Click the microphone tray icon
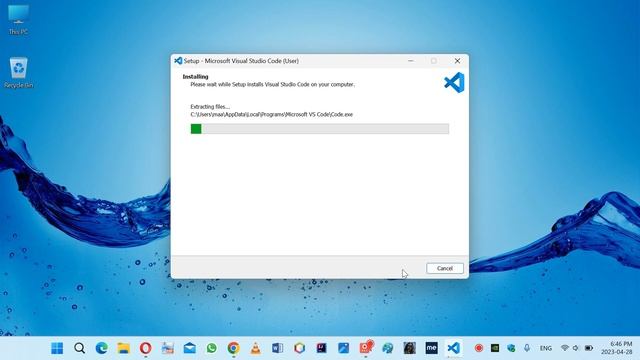The width and height of the screenshot is (640, 360). click(x=527, y=348)
